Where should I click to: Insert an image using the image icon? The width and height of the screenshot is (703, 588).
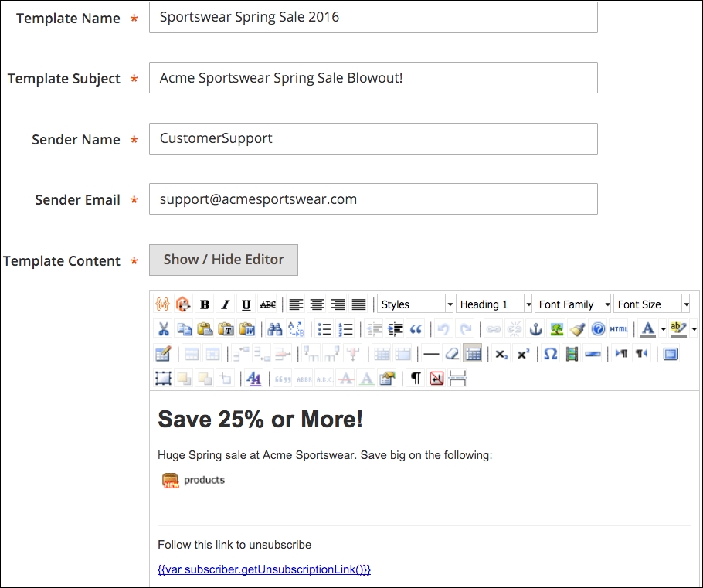pyautogui.click(x=556, y=328)
